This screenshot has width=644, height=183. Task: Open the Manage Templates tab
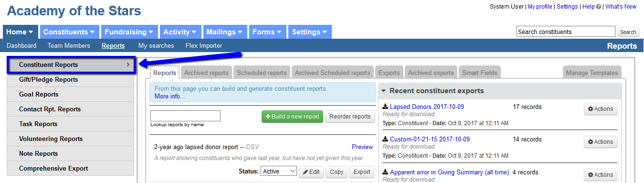[592, 73]
